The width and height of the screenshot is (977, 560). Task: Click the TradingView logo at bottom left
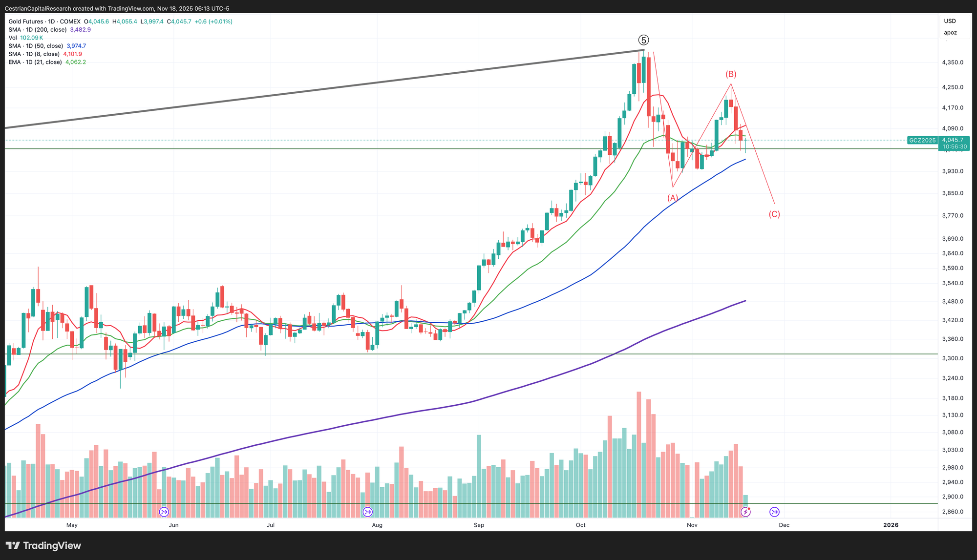pyautogui.click(x=43, y=545)
